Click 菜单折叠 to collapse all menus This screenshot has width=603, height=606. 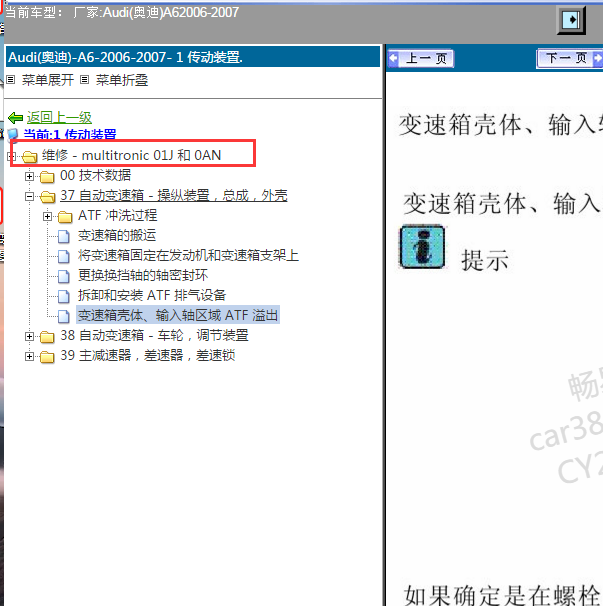[x=122, y=80]
